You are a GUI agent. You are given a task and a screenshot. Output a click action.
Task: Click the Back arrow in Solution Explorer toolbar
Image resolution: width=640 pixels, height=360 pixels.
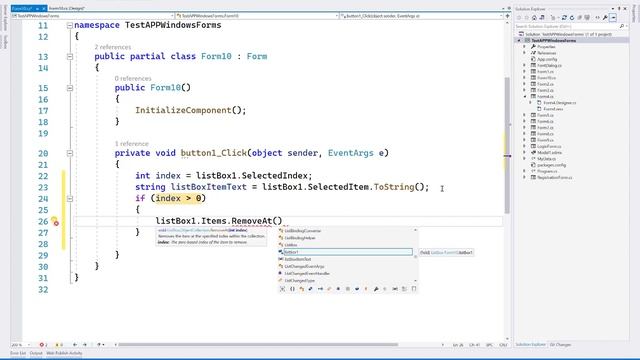pos(519,18)
